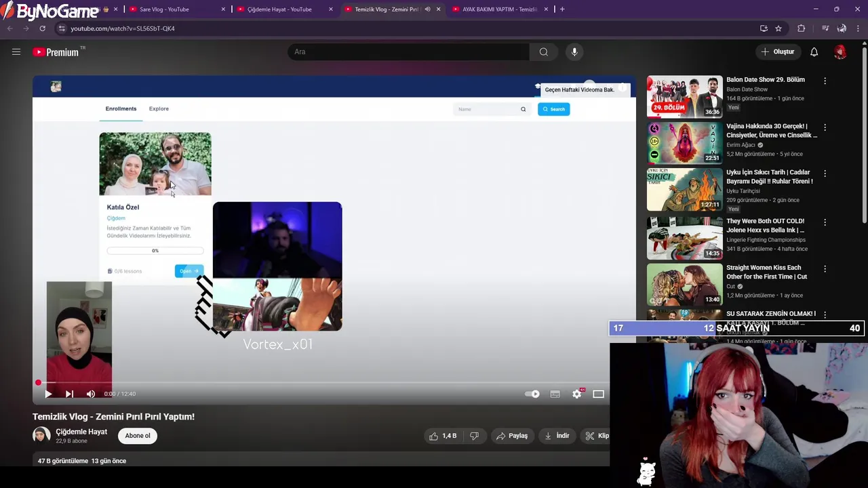Switch to AYAK BAKIMI YAPTIM browser tab

500,9
